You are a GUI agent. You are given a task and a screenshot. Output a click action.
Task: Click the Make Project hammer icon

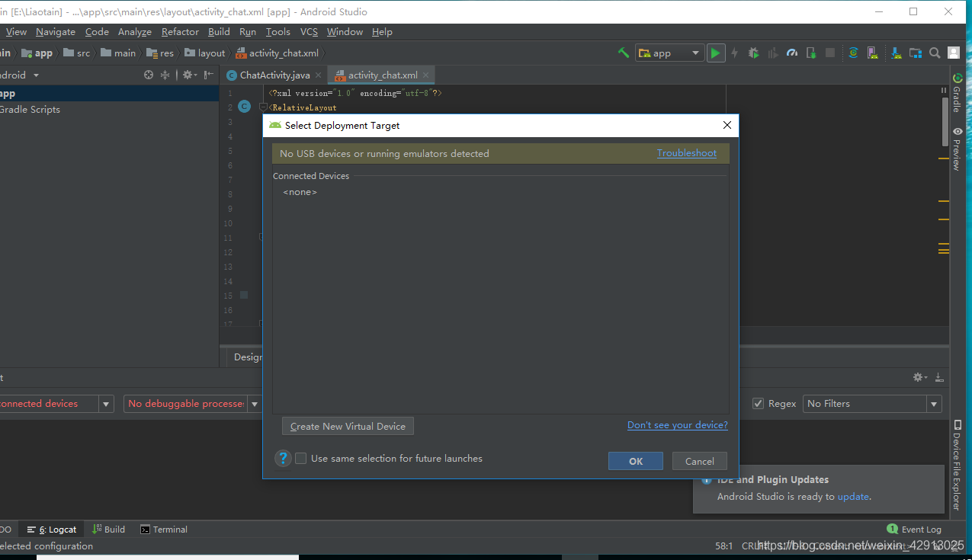[623, 53]
